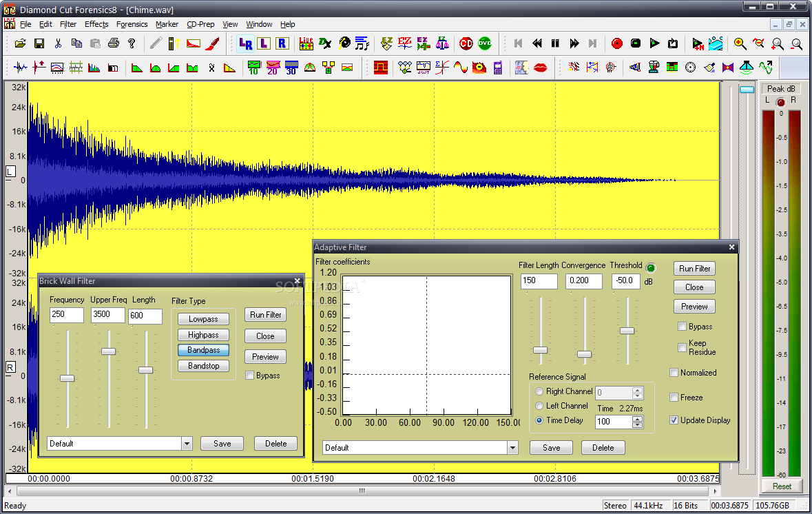Viewport: 812px width, 514px height.
Task: Select the Time Delay radio button
Action: [x=539, y=420]
